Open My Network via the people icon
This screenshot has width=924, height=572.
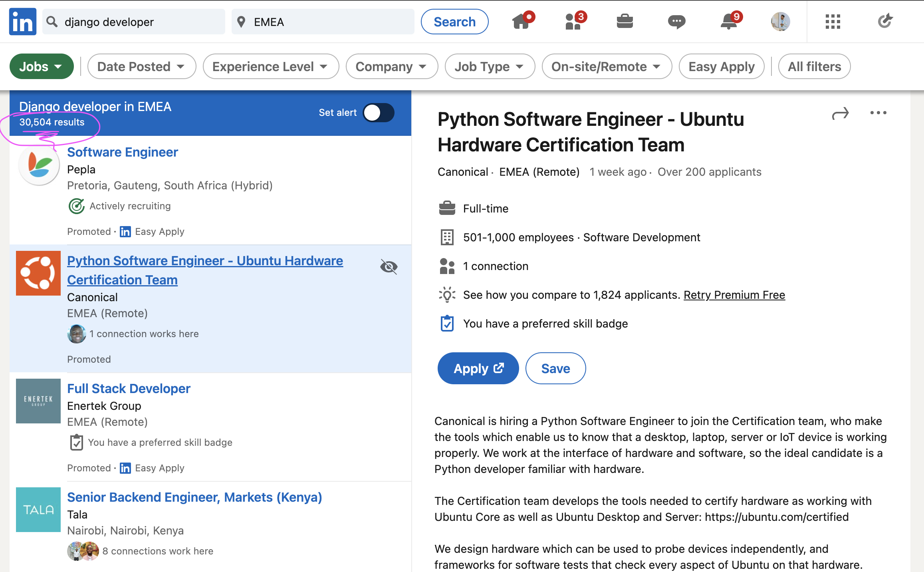(573, 22)
